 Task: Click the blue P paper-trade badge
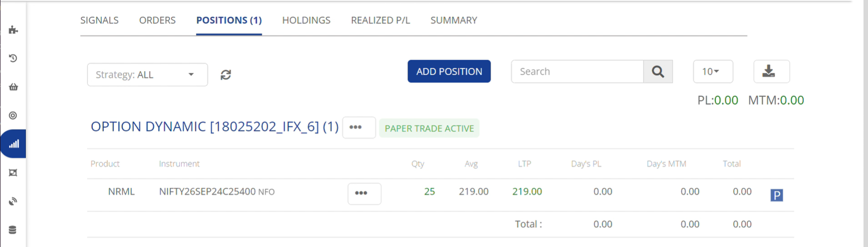[x=776, y=195]
